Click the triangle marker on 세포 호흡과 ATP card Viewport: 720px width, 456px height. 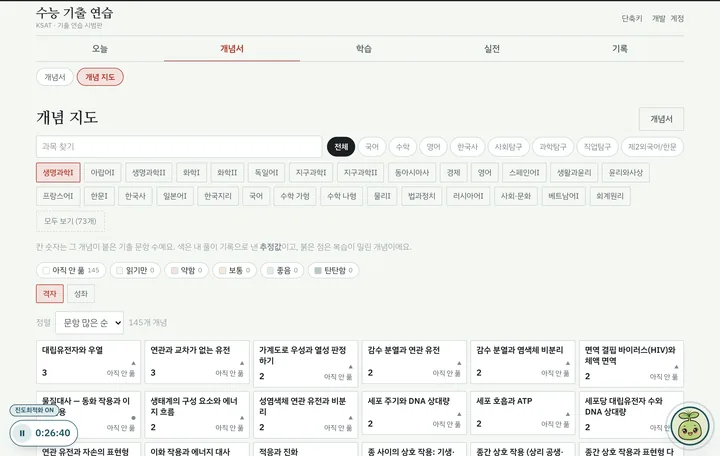(568, 414)
